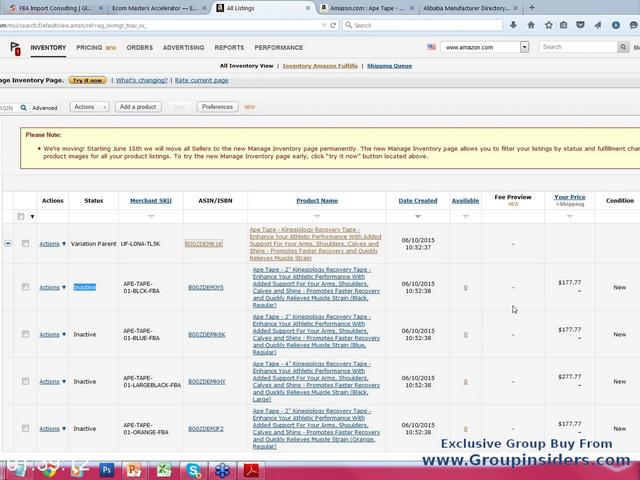
Task: Tick the select-all checkbox in header row
Action: (21, 216)
